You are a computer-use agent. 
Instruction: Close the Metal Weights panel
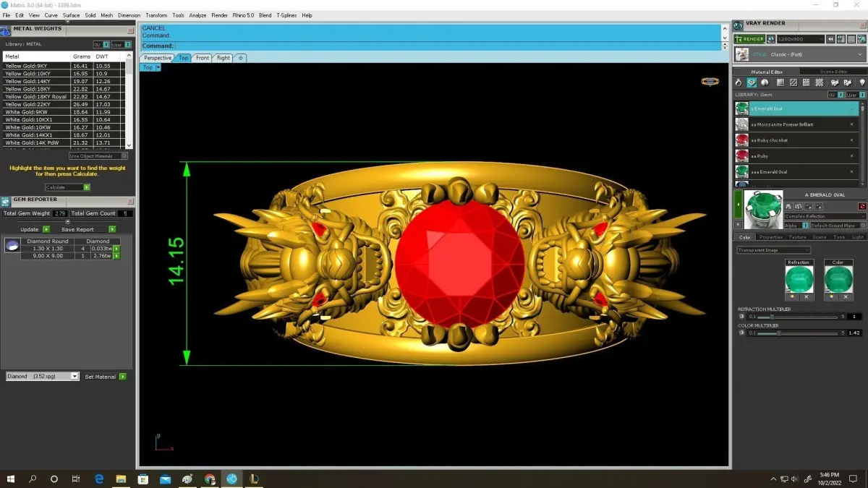(x=131, y=30)
